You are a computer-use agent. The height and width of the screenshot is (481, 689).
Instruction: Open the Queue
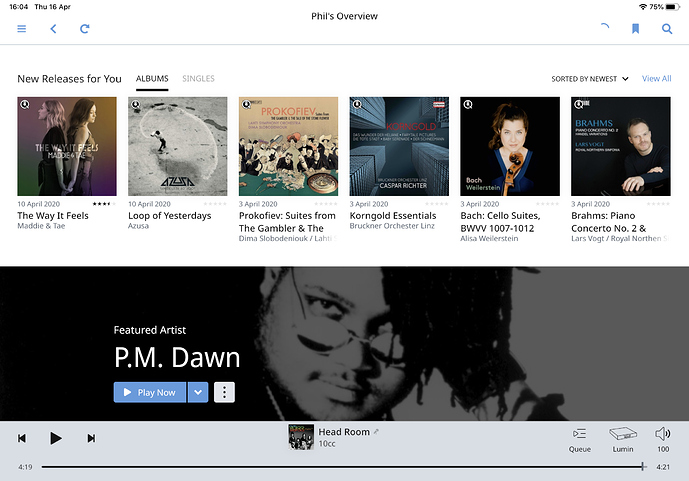(x=580, y=440)
